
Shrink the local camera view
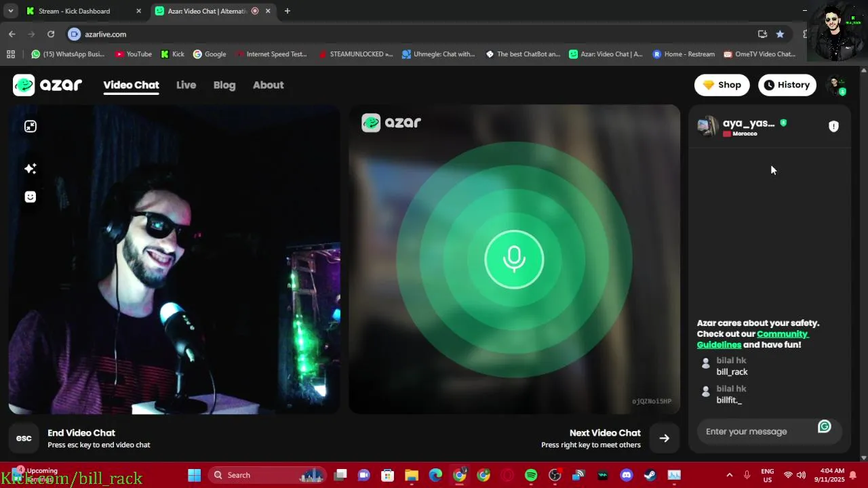31,127
